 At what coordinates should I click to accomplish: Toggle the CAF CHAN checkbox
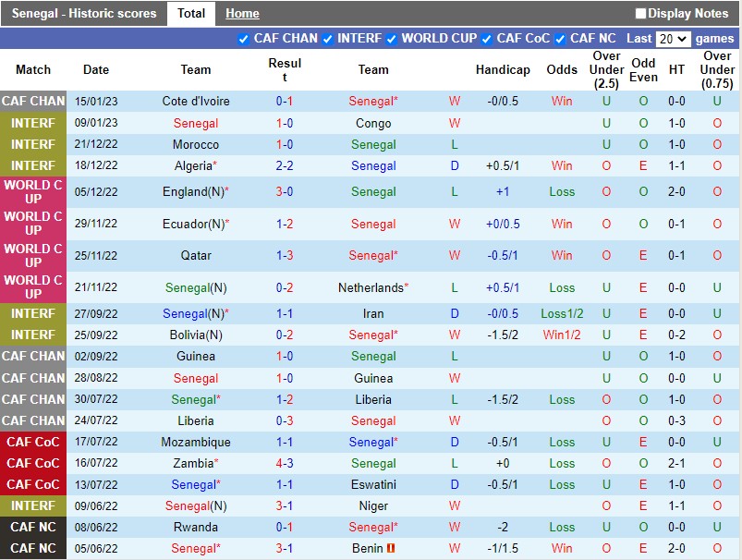pyautogui.click(x=243, y=40)
